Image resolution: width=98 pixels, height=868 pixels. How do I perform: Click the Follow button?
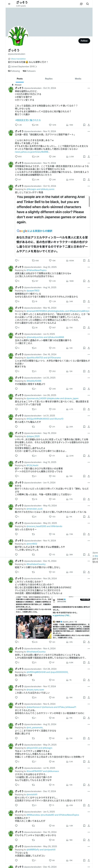[x=84, y=41]
